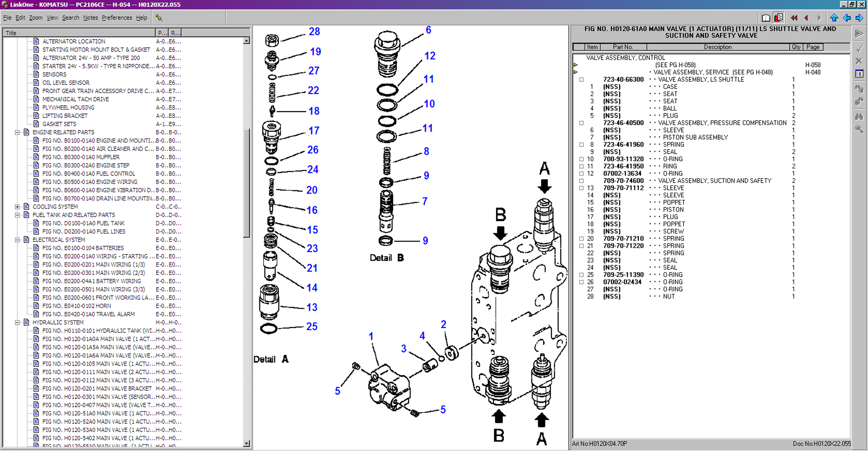Collapse the HYDRAULIC SYSTEM tree node
The width and height of the screenshot is (868, 451).
(x=17, y=323)
